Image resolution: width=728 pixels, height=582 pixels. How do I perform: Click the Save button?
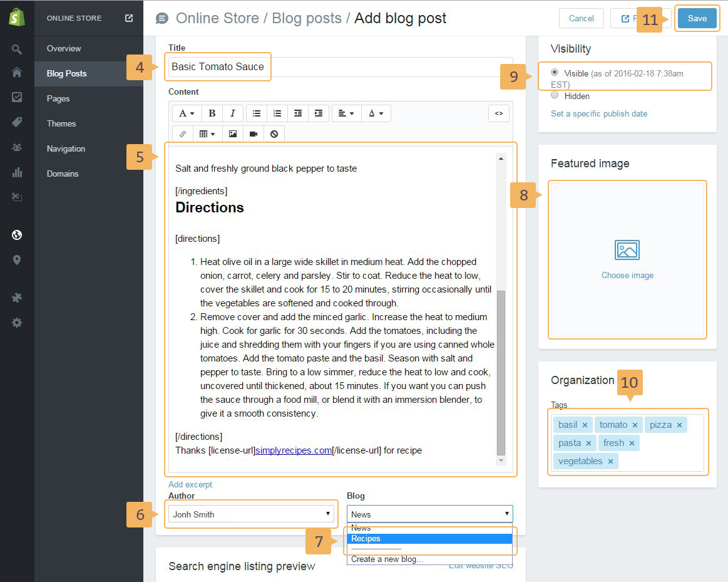[x=697, y=18]
